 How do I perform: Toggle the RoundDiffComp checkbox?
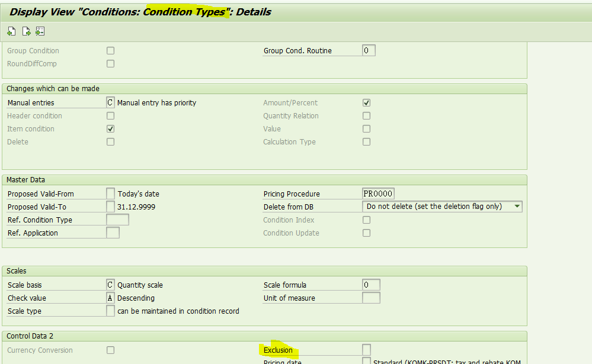[110, 63]
